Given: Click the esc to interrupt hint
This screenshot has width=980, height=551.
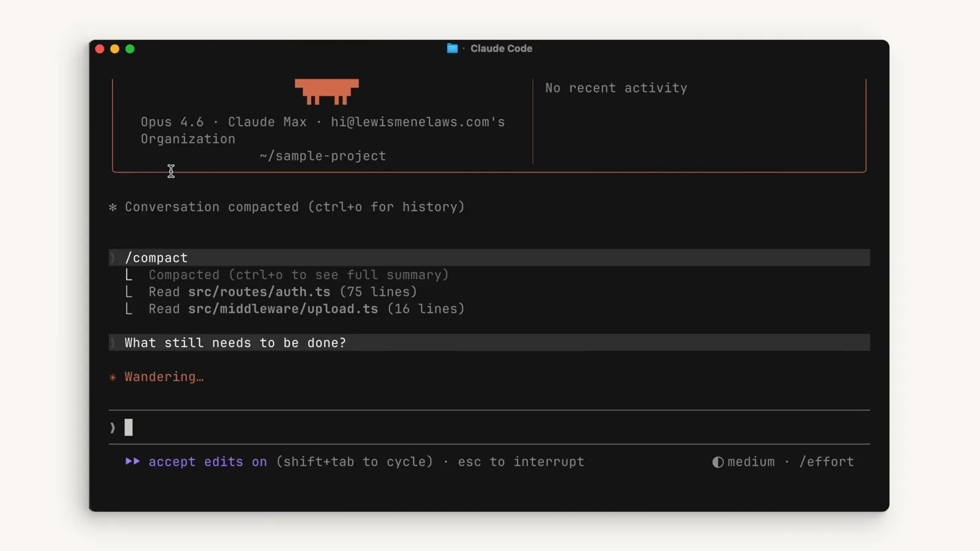Looking at the screenshot, I should pos(521,462).
